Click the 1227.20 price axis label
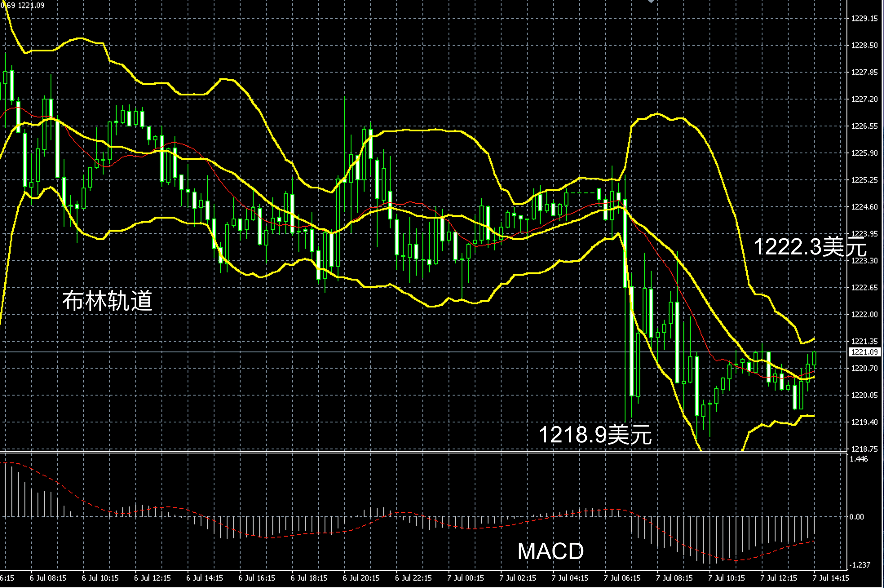The image size is (884, 588). pos(864,99)
